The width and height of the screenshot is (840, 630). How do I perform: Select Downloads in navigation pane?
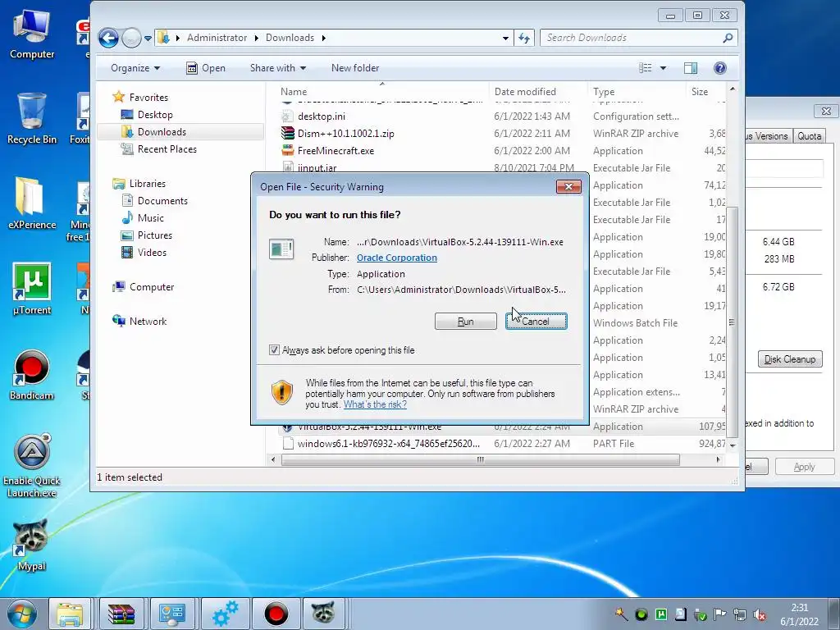pyautogui.click(x=162, y=132)
